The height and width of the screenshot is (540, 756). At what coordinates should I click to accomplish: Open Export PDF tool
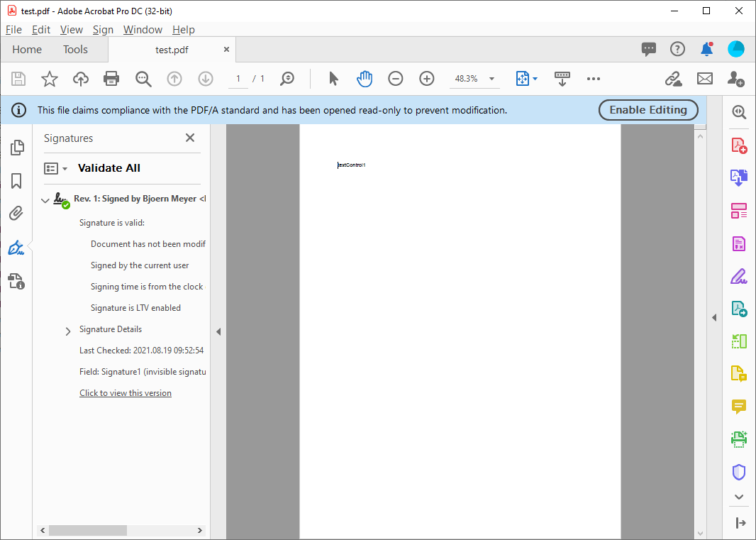pos(739,309)
